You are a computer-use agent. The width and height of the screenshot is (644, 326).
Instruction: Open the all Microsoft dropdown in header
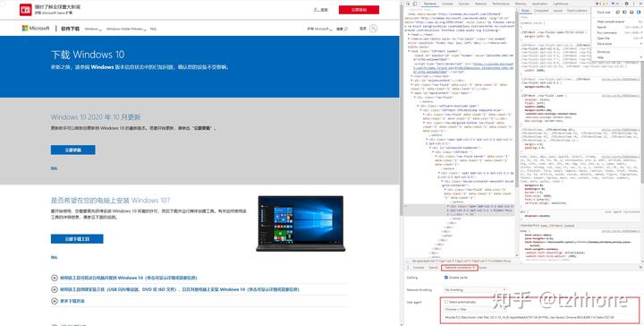point(319,29)
